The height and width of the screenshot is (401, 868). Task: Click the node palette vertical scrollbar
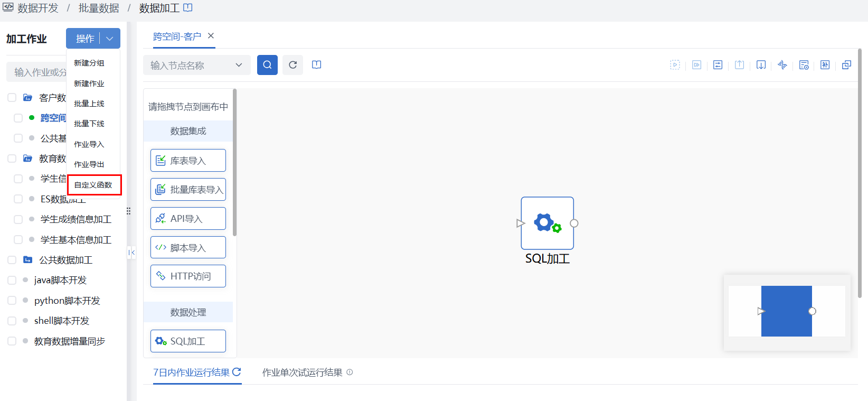234,162
